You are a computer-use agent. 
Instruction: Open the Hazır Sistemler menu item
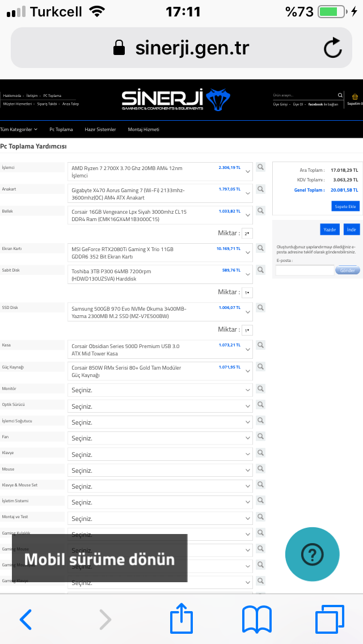pos(100,129)
